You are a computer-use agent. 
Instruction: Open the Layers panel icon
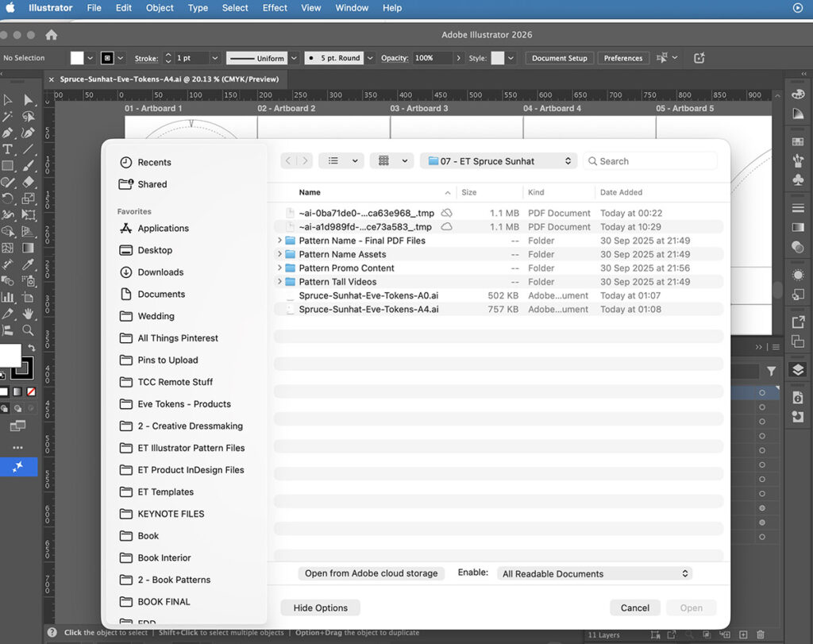tap(798, 369)
